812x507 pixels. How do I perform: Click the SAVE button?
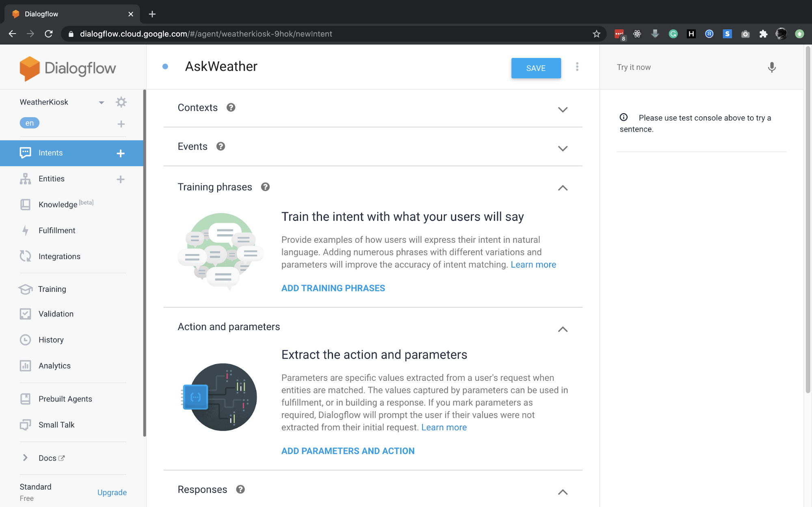click(x=535, y=68)
